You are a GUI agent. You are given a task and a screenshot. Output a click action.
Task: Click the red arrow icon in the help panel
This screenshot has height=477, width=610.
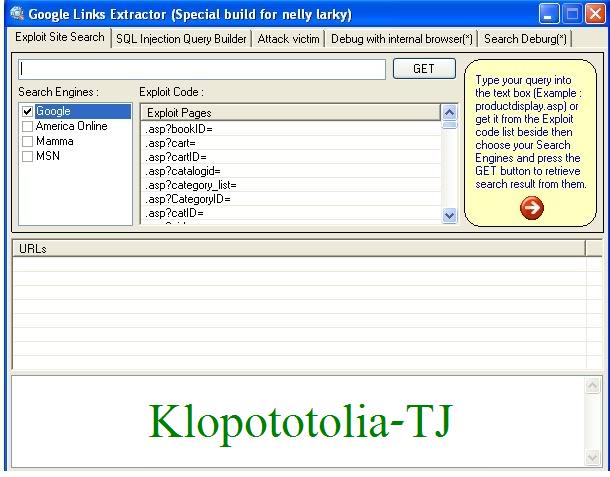tap(532, 208)
